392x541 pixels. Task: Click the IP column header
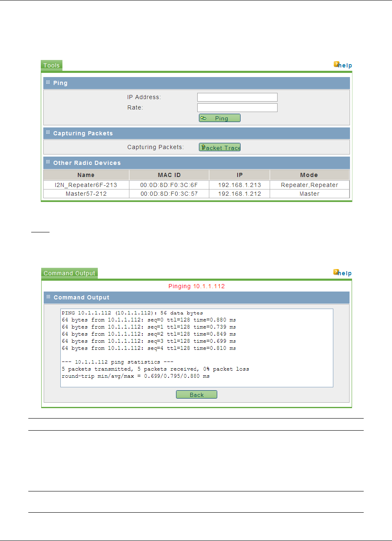tap(240, 175)
